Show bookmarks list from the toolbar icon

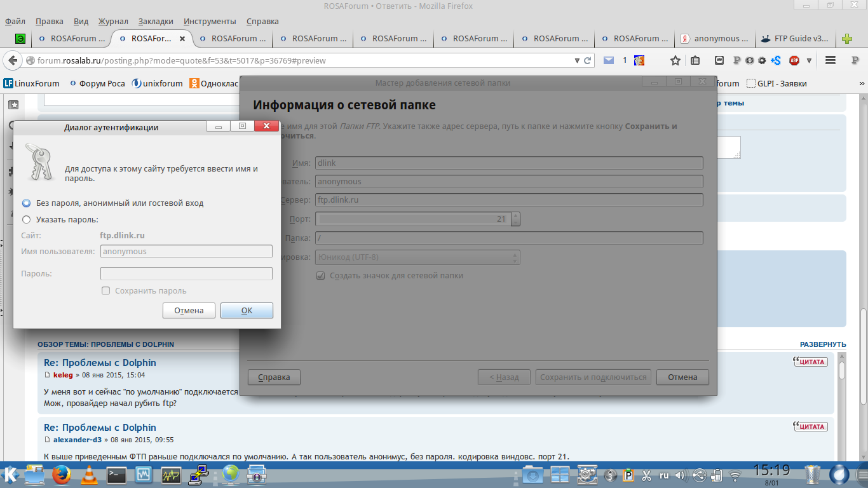coord(695,60)
